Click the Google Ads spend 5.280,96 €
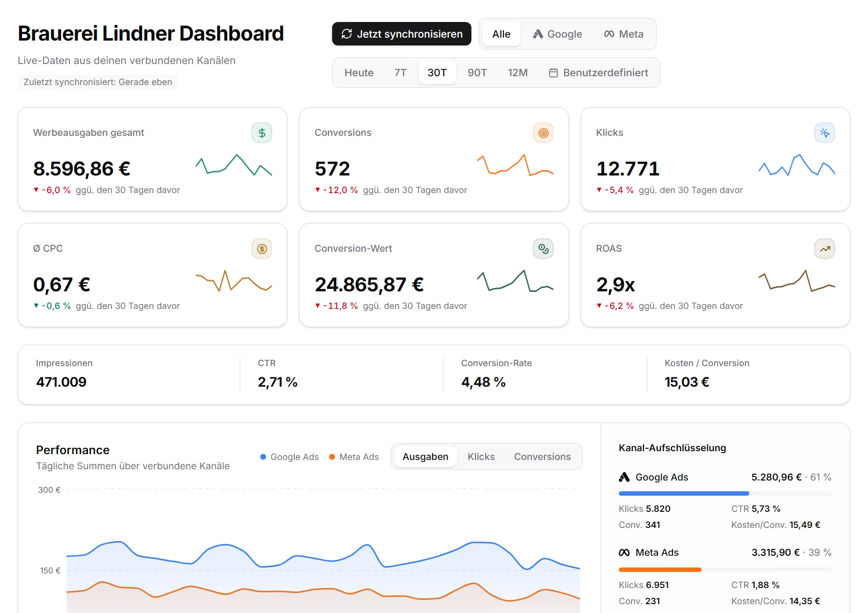The width and height of the screenshot is (868, 613). click(x=776, y=477)
